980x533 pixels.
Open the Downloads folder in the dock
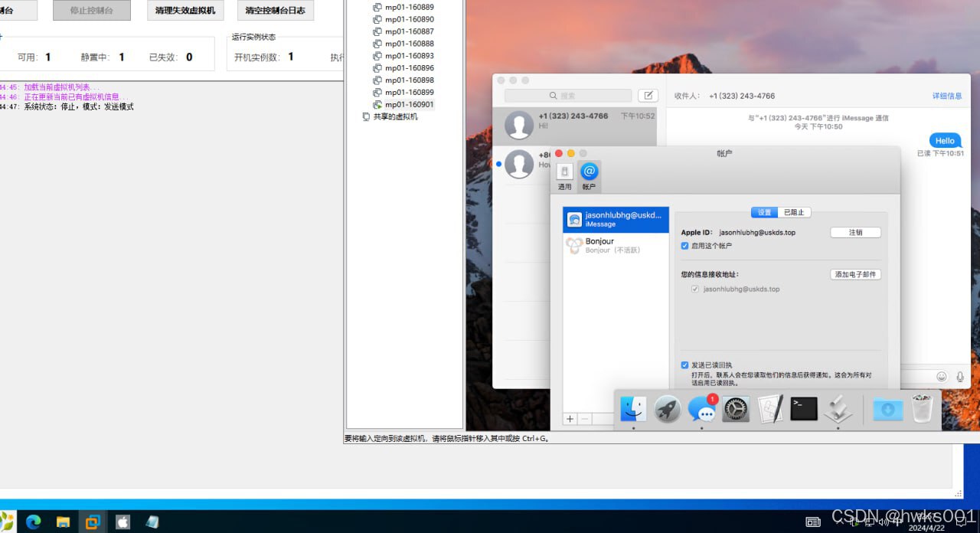(888, 410)
